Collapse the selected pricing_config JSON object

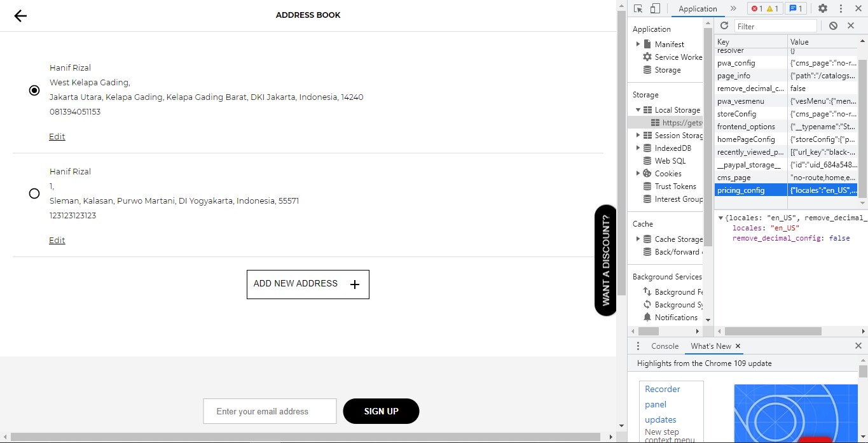[x=719, y=217]
